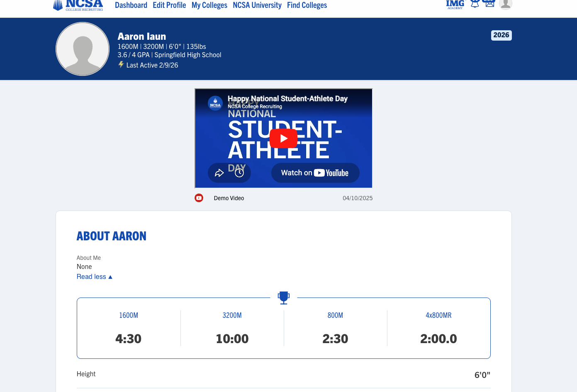Screen dimensions: 577x392
Task: Click the 1600M event label in stats
Action: coord(129,315)
